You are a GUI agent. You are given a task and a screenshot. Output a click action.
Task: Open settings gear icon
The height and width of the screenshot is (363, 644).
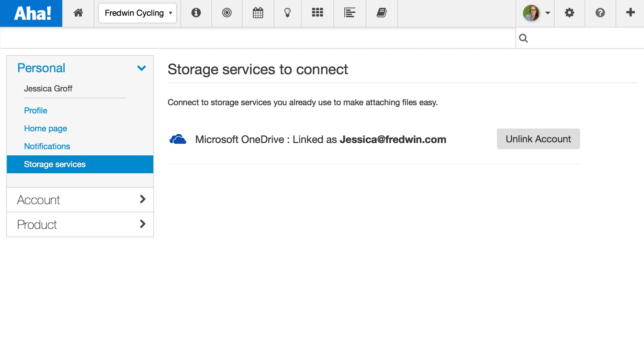(x=569, y=13)
